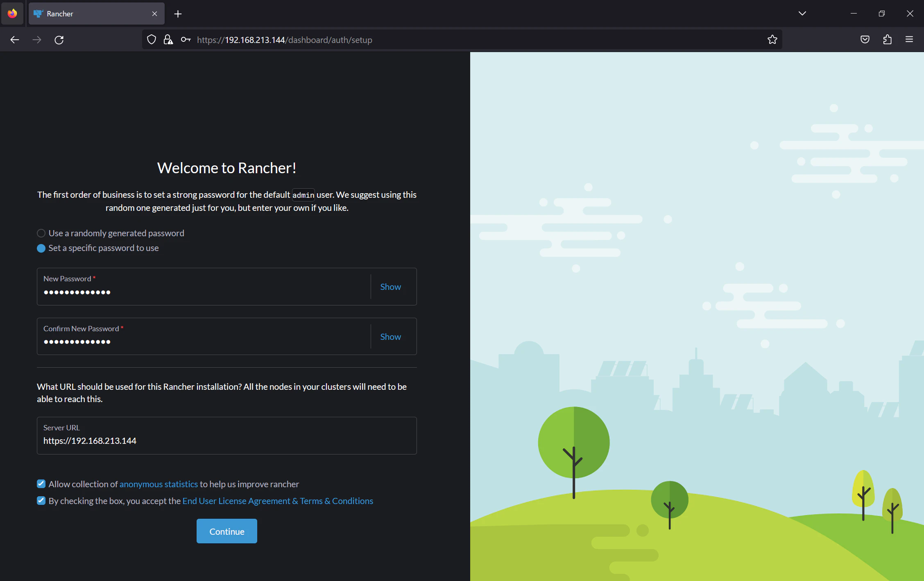This screenshot has width=924, height=581.
Task: Choose 'Use a randomly generated password'
Action: click(111, 233)
